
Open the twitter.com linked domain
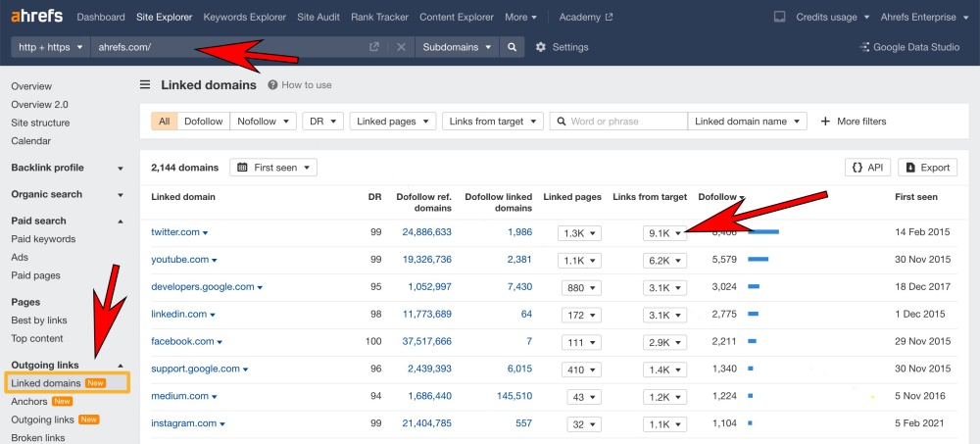[x=174, y=232]
